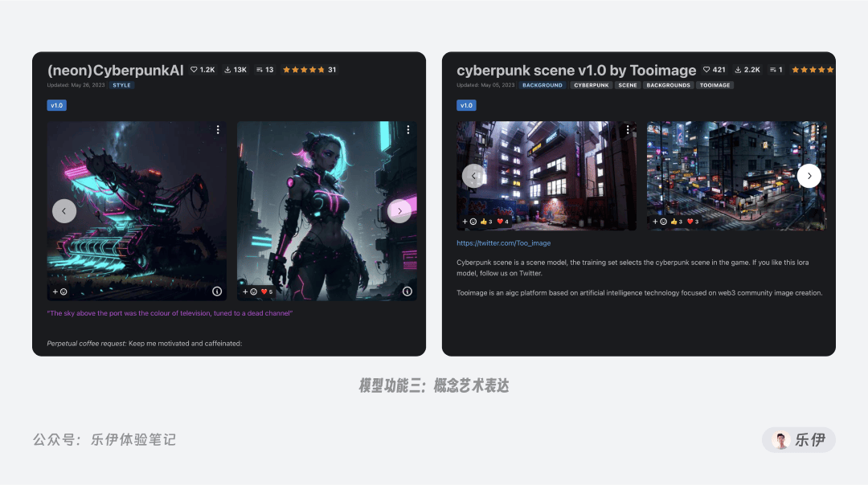Click star rating on cyberpunk scene card
868x485 pixels.
coord(812,70)
